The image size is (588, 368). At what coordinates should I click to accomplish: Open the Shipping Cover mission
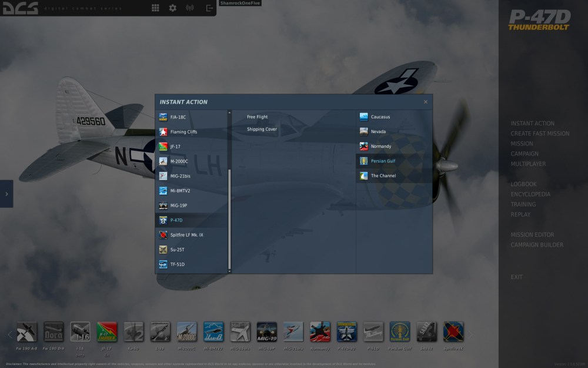tap(262, 129)
